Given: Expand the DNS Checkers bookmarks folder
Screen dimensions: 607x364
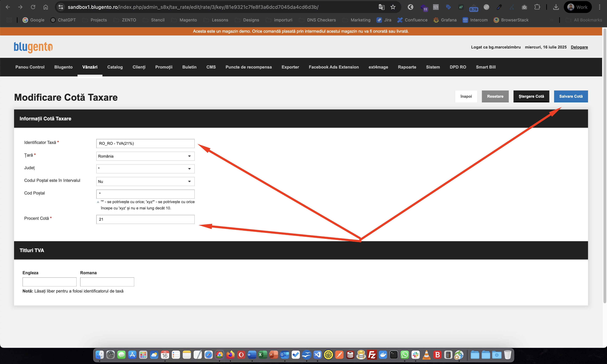Looking at the screenshot, I should (317, 20).
